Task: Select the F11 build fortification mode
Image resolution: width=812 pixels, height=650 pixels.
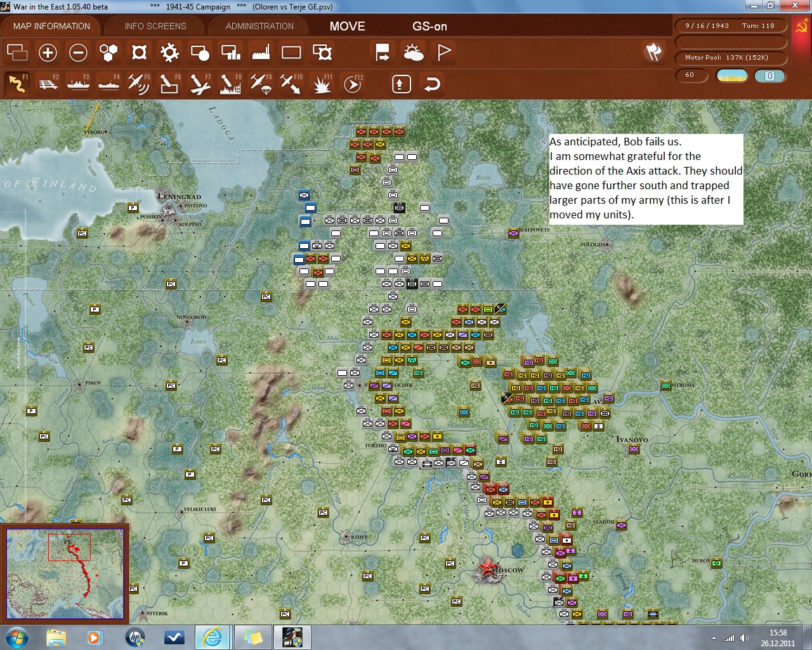Action: click(x=322, y=83)
